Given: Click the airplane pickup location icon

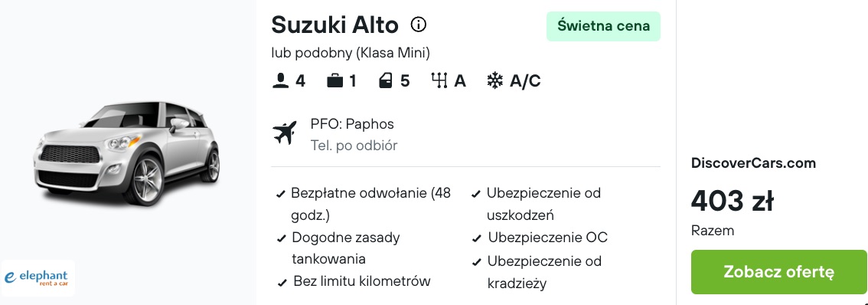Looking at the screenshot, I should pos(285,133).
